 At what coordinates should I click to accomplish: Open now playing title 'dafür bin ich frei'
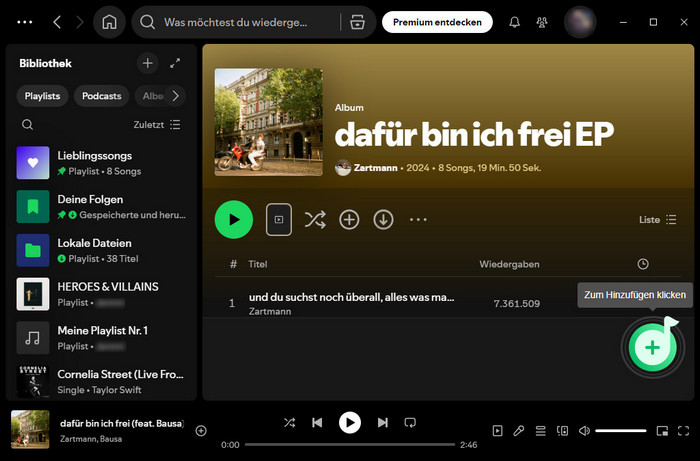(x=122, y=424)
